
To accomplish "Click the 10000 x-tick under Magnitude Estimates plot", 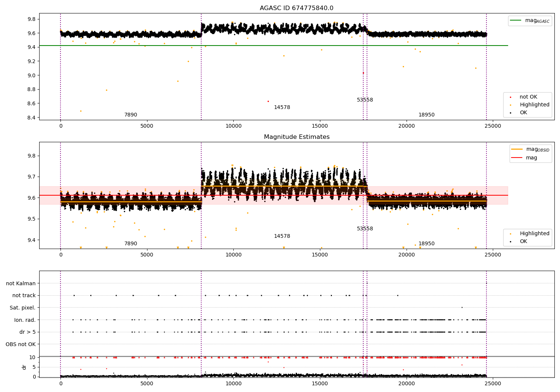I will (233, 255).
